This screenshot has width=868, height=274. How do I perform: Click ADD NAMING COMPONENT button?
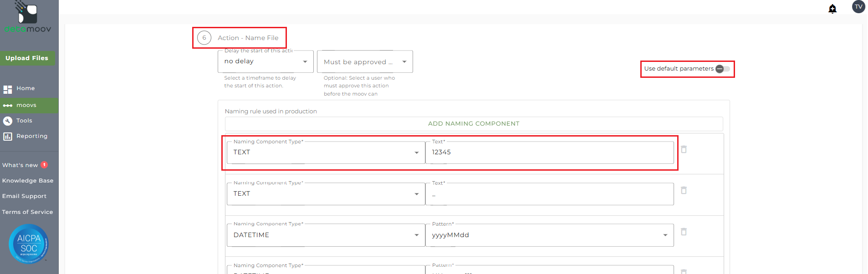coord(474,124)
